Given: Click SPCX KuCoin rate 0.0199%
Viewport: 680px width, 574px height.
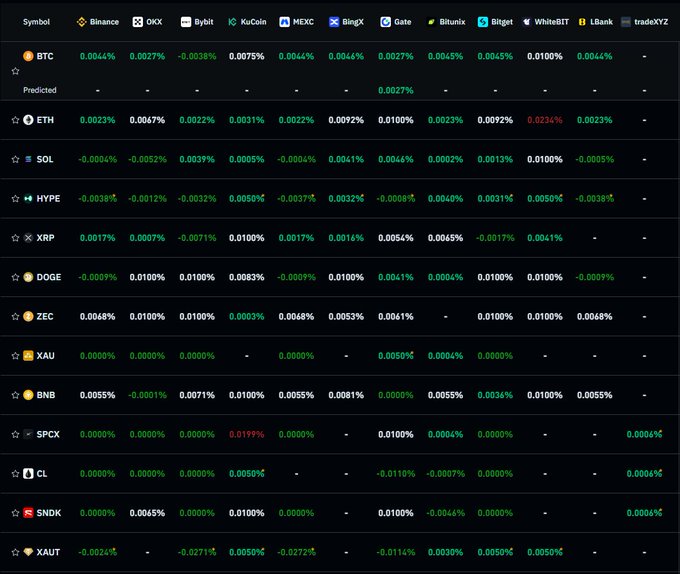Looking at the screenshot, I should [247, 434].
